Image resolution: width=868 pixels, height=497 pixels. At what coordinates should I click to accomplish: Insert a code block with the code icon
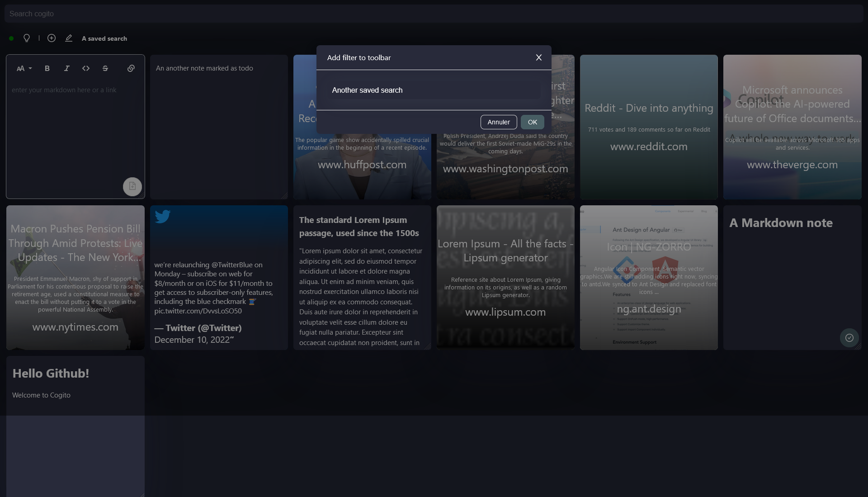(x=86, y=68)
